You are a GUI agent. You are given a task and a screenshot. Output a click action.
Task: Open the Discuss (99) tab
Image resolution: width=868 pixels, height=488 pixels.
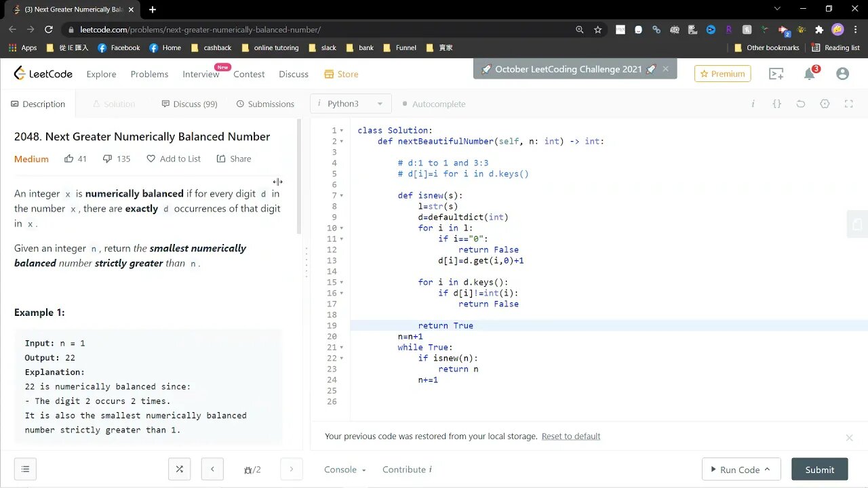coord(189,104)
